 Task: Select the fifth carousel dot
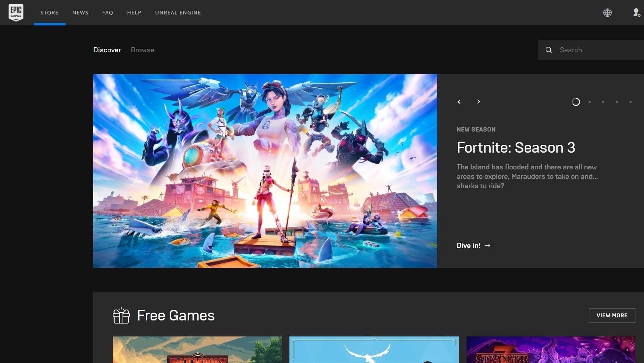pyautogui.click(x=630, y=102)
